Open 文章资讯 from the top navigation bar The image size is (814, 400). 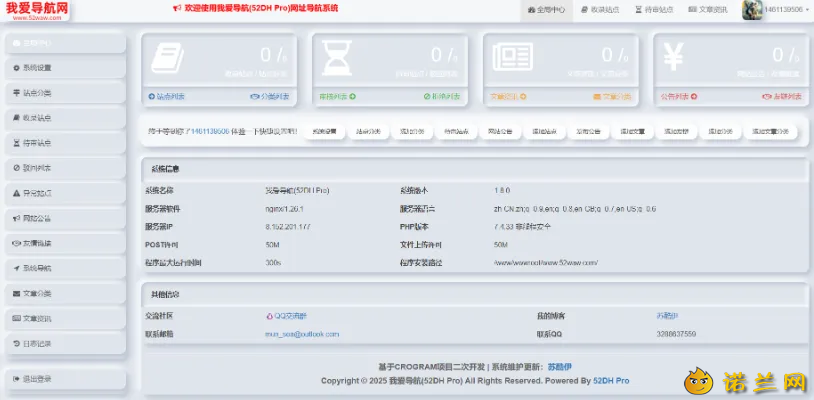click(x=708, y=10)
